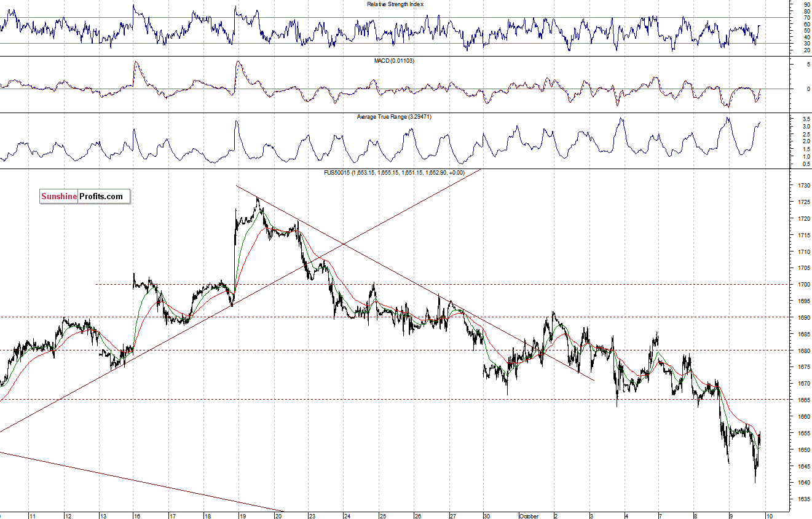The width and height of the screenshot is (812, 519).
Task: Click the FUS50015 price chart title
Action: point(395,173)
